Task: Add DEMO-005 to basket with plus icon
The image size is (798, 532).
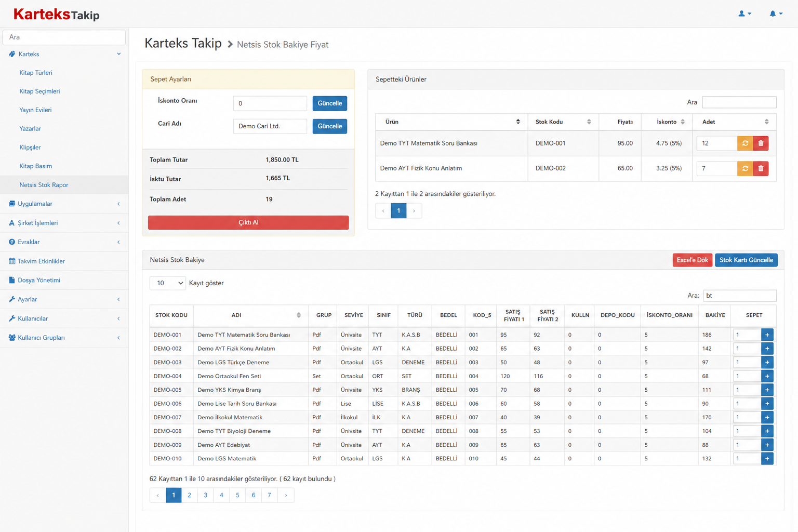Action: click(x=767, y=390)
